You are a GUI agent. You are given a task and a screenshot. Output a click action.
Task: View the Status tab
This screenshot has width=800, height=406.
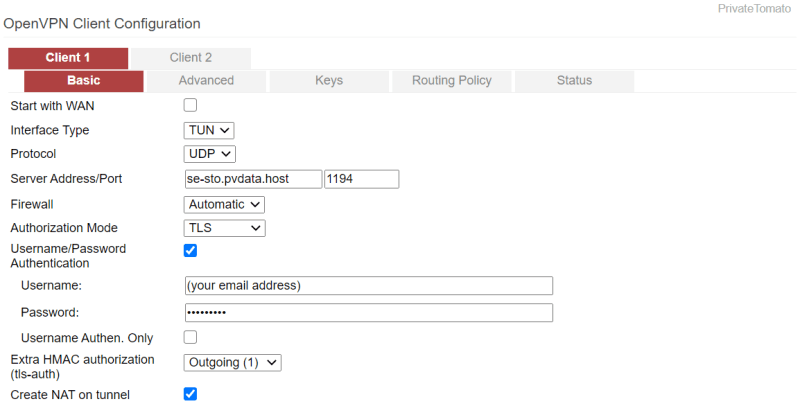pos(574,81)
